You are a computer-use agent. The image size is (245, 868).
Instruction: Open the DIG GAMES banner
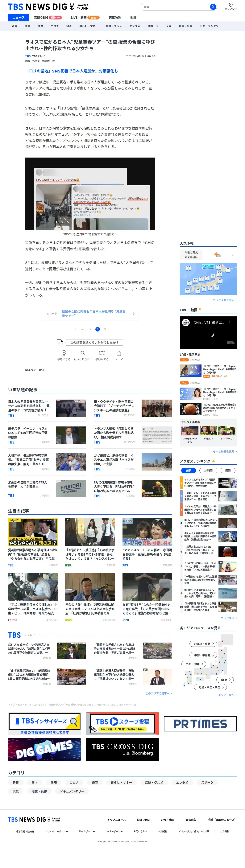coord(44,749)
